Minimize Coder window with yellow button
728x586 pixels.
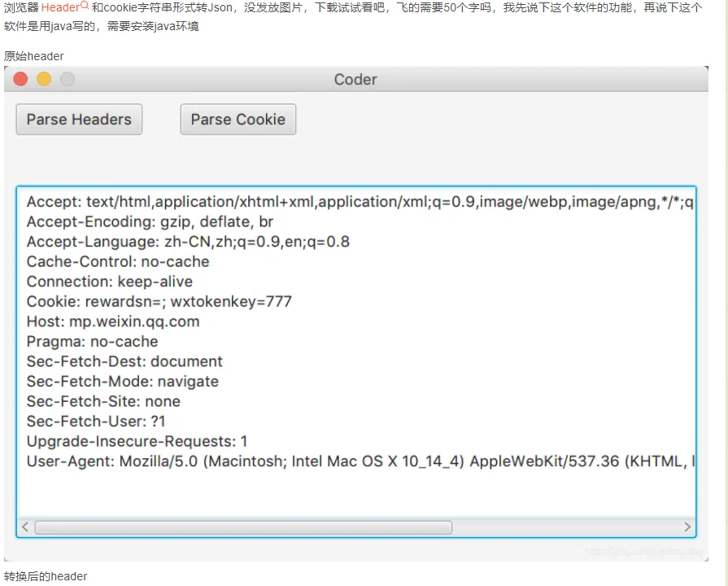click(44, 79)
